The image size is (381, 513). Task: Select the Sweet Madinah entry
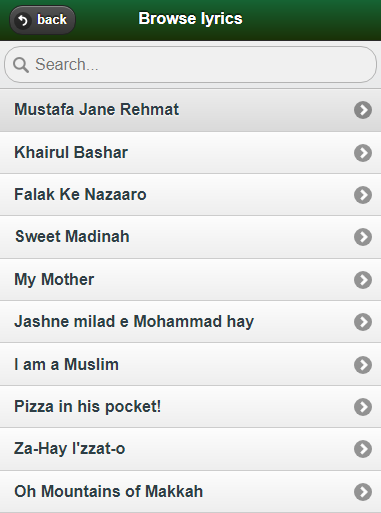[x=190, y=237]
